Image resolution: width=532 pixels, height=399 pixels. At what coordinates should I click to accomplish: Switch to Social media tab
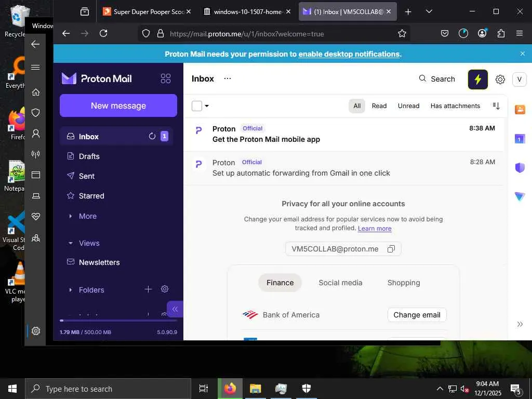tap(340, 283)
